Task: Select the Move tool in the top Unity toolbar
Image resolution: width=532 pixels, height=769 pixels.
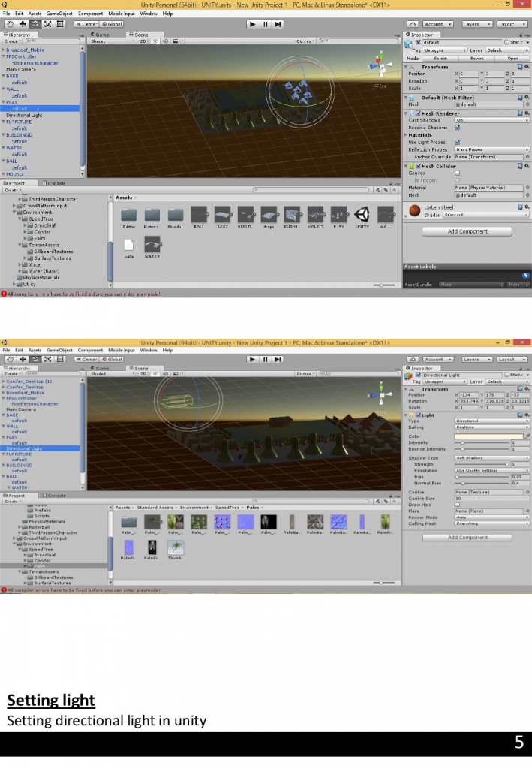Action: [x=22, y=24]
